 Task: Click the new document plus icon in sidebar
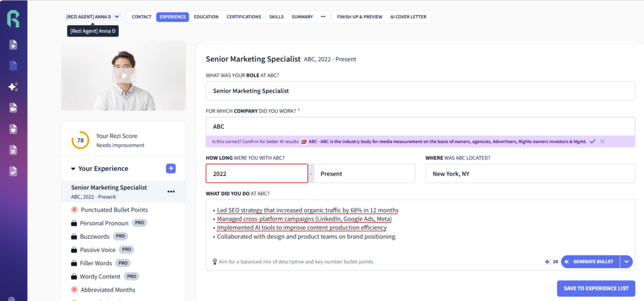click(13, 45)
